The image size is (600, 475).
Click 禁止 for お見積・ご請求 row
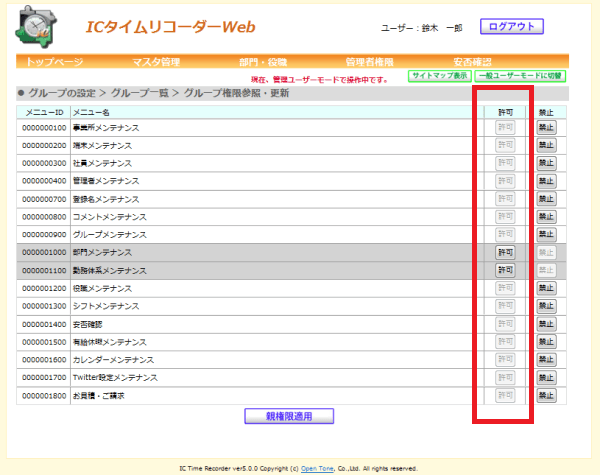coord(546,395)
